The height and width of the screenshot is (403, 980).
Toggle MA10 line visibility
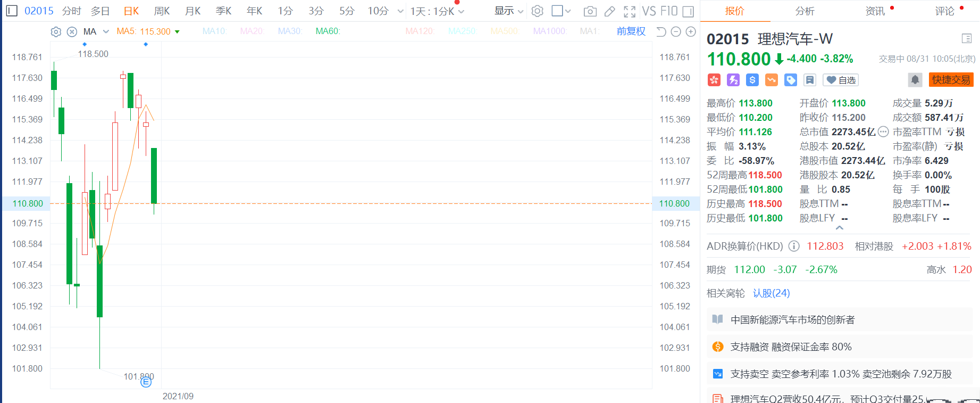pos(214,31)
